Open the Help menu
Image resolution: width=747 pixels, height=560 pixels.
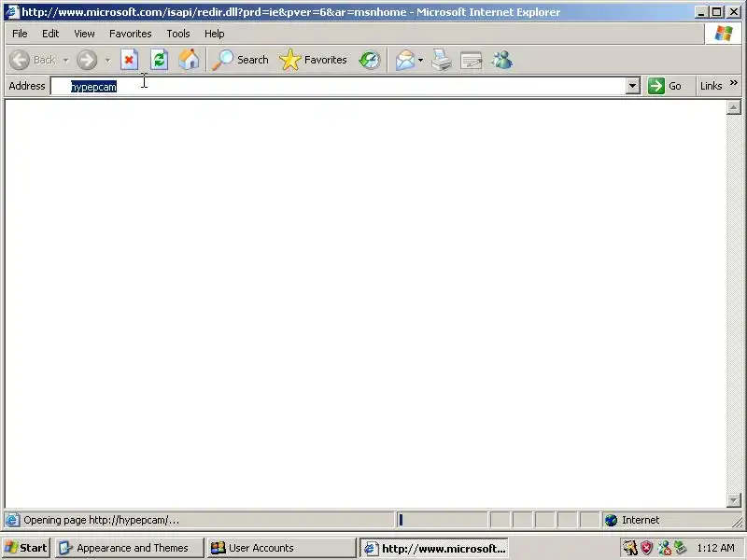214,34
